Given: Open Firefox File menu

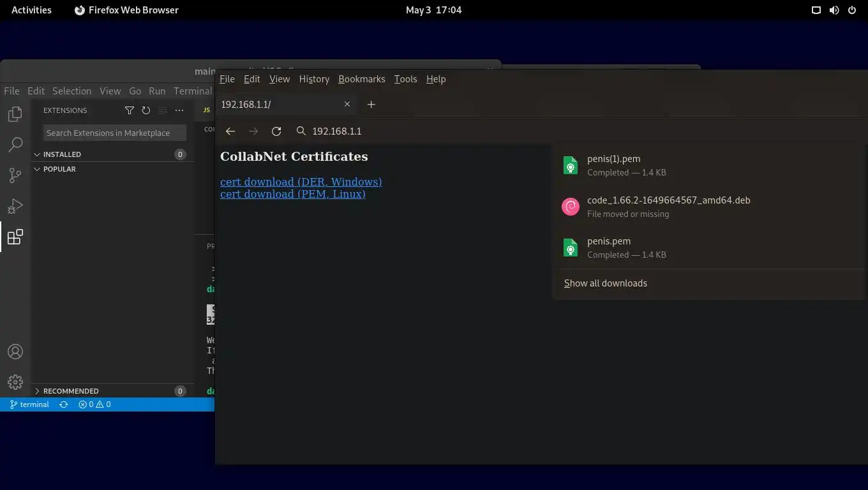Looking at the screenshot, I should click(227, 79).
